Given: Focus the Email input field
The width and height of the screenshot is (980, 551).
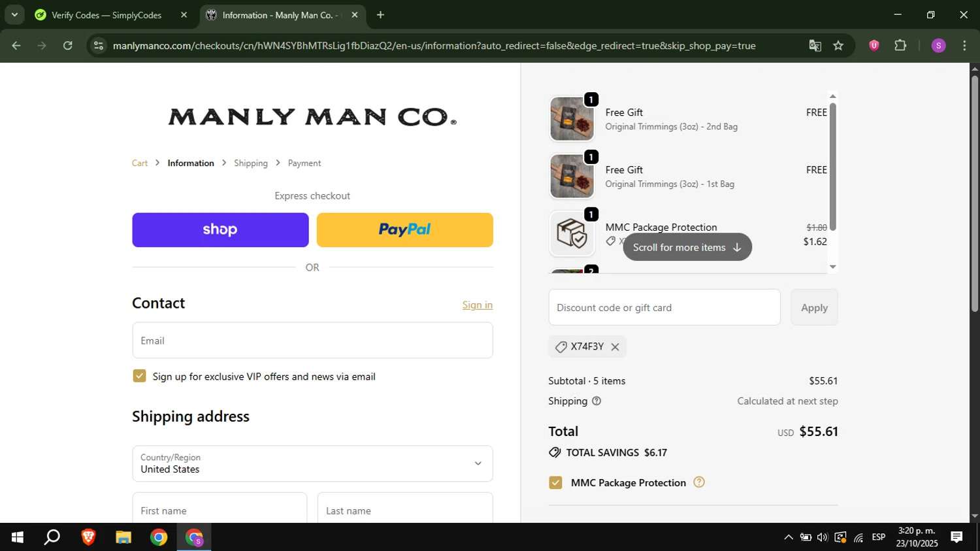Looking at the screenshot, I should 312,341.
